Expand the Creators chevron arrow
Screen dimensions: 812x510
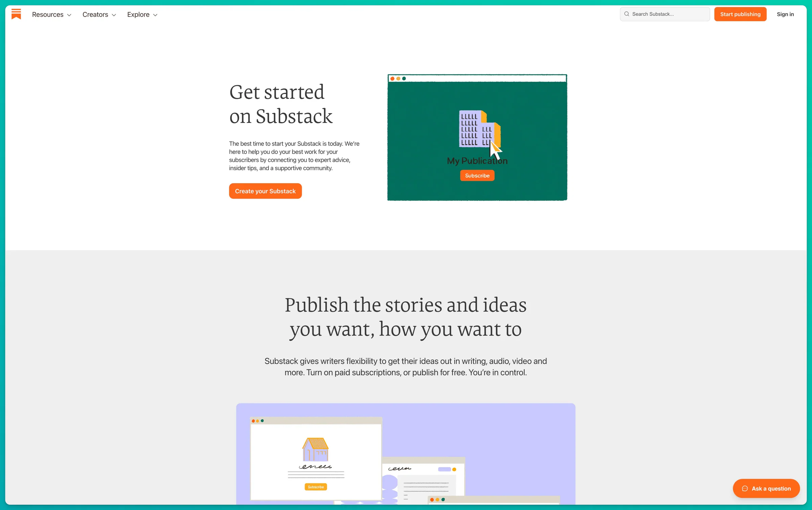(114, 15)
